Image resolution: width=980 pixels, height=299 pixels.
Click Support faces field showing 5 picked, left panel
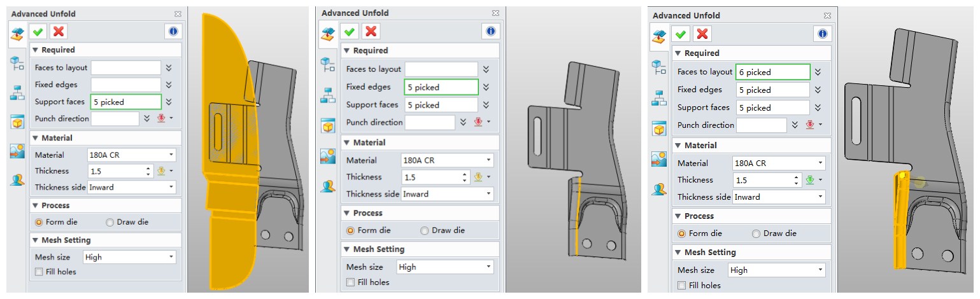[126, 102]
